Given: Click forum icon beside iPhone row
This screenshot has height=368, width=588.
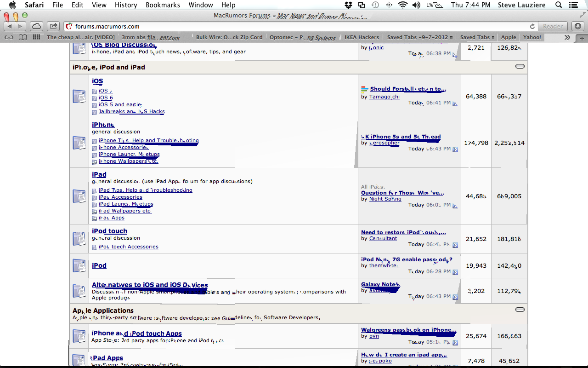Looking at the screenshot, I should 79,143.
